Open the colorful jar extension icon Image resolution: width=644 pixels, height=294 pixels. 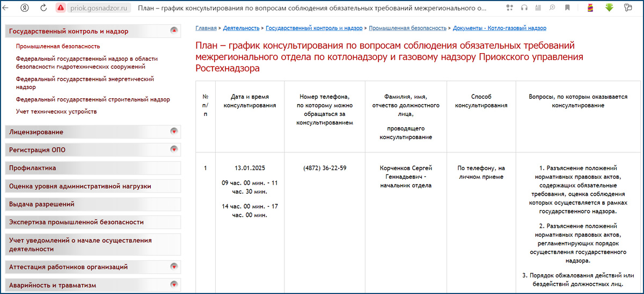[590, 8]
